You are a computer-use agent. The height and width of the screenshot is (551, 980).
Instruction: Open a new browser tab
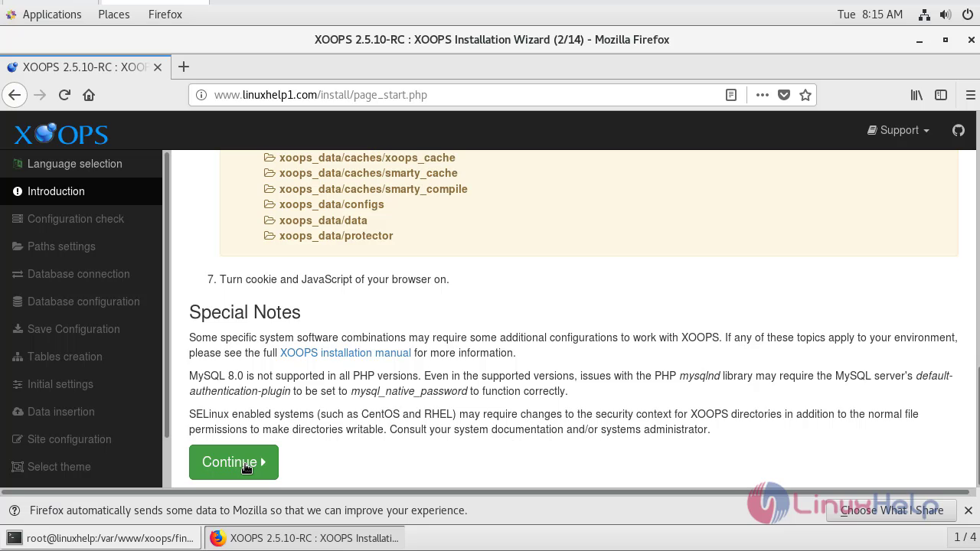[184, 67]
